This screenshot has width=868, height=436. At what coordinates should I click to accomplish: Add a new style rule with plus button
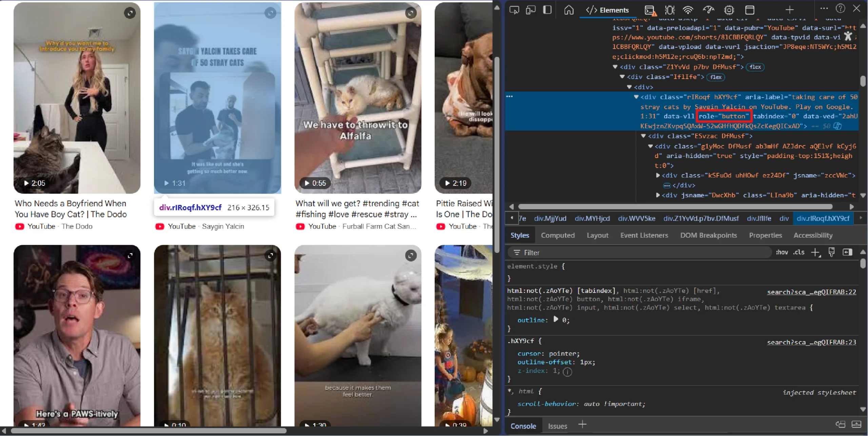tap(816, 252)
